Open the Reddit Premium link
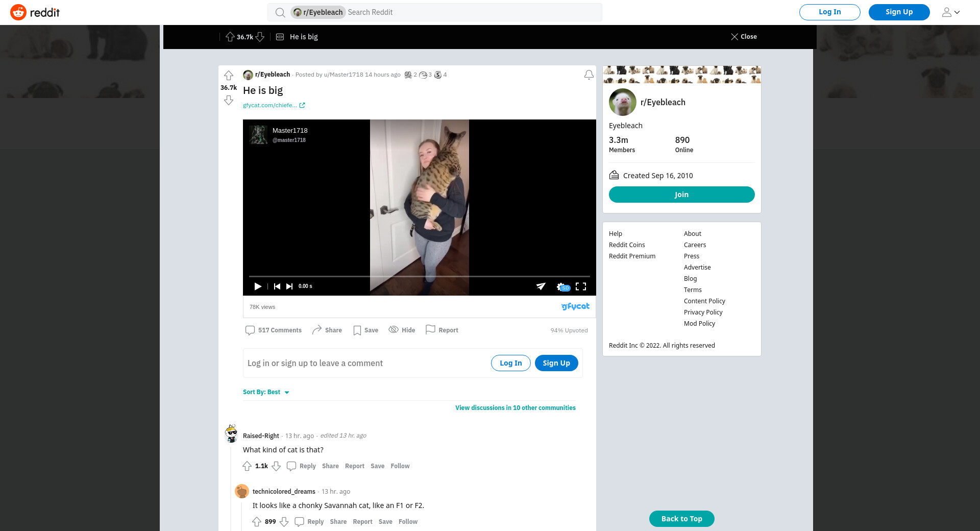980x531 pixels. [632, 256]
